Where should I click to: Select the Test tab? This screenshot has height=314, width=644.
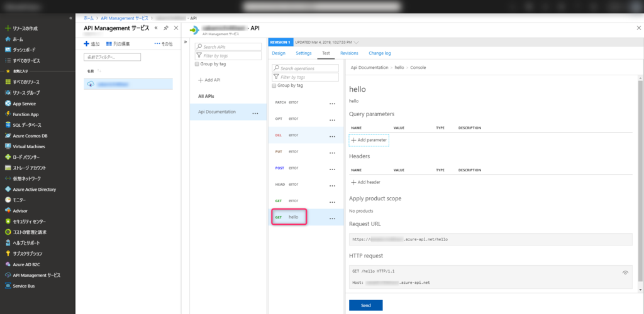click(x=326, y=53)
